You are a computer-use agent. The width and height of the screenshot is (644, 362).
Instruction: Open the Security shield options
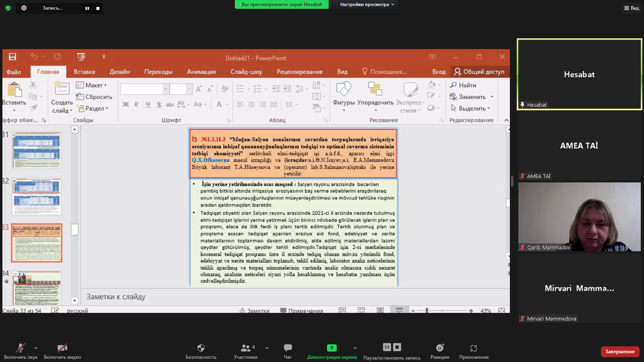coord(201,351)
